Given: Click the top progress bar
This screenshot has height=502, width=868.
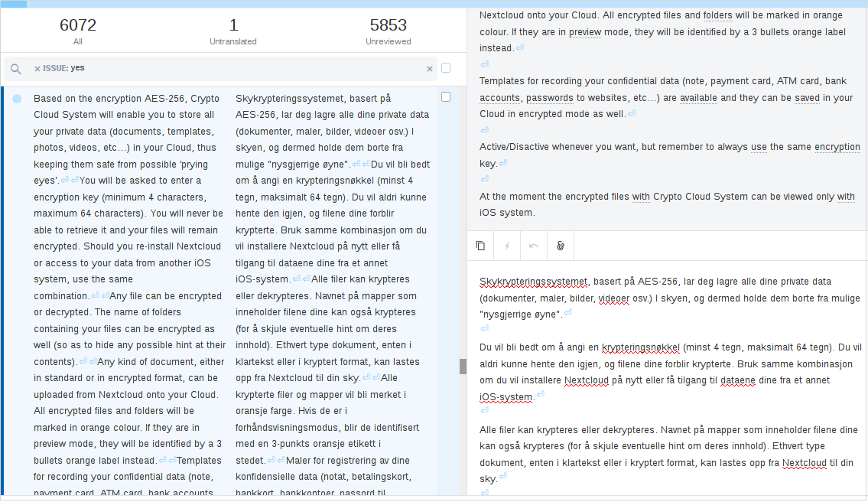Looking at the screenshot, I should pos(434,4).
